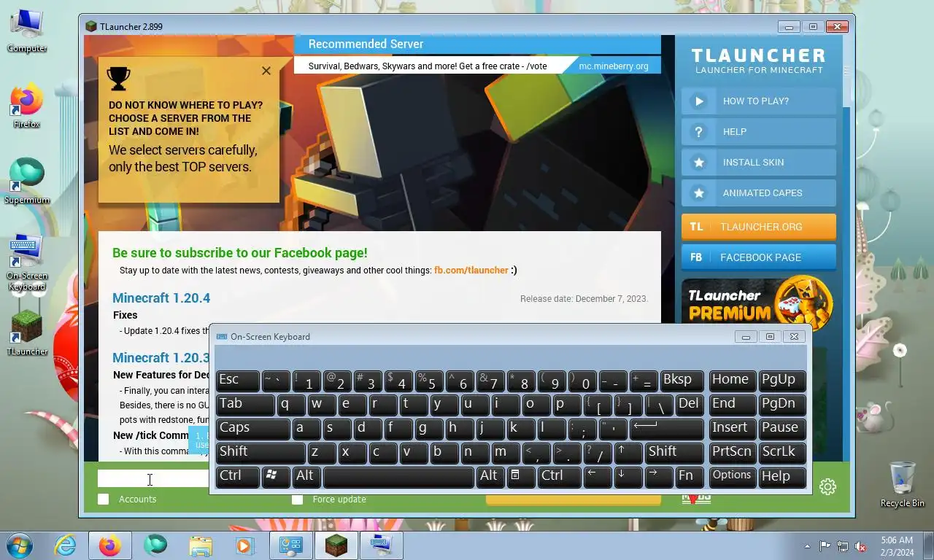934x560 pixels.
Task: Click Bksp key on On-Screen Keyboard
Action: pyautogui.click(x=682, y=381)
